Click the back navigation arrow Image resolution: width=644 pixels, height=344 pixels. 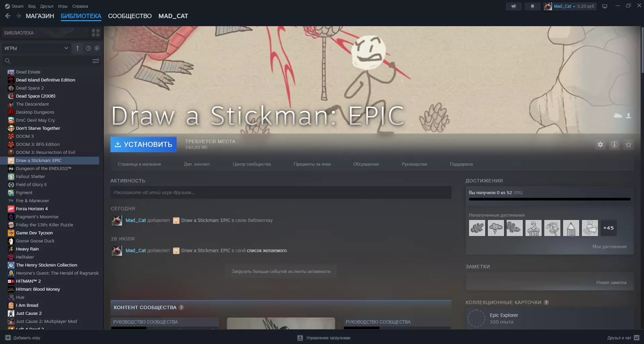coord(8,16)
